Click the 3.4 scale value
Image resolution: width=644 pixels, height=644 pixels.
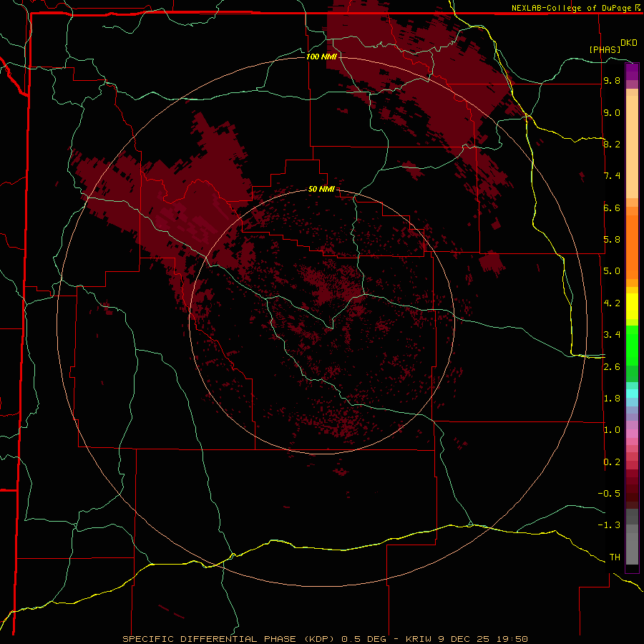pyautogui.click(x=612, y=335)
